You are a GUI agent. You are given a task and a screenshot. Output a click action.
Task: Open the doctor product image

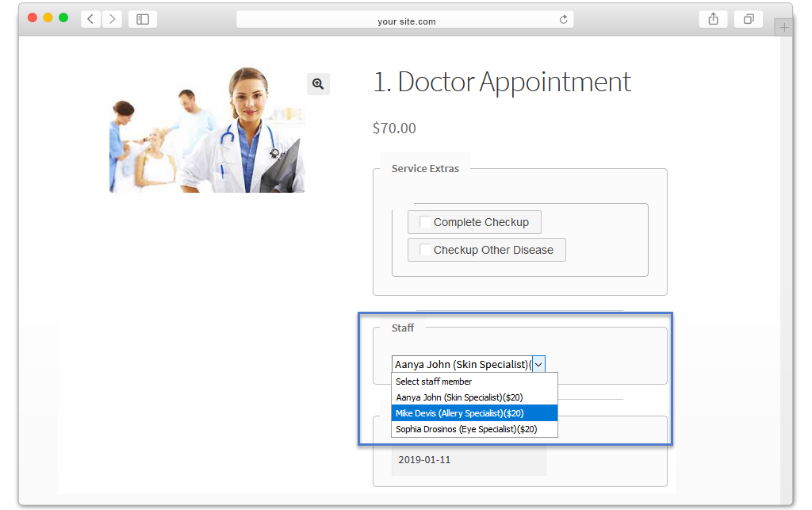tap(207, 129)
